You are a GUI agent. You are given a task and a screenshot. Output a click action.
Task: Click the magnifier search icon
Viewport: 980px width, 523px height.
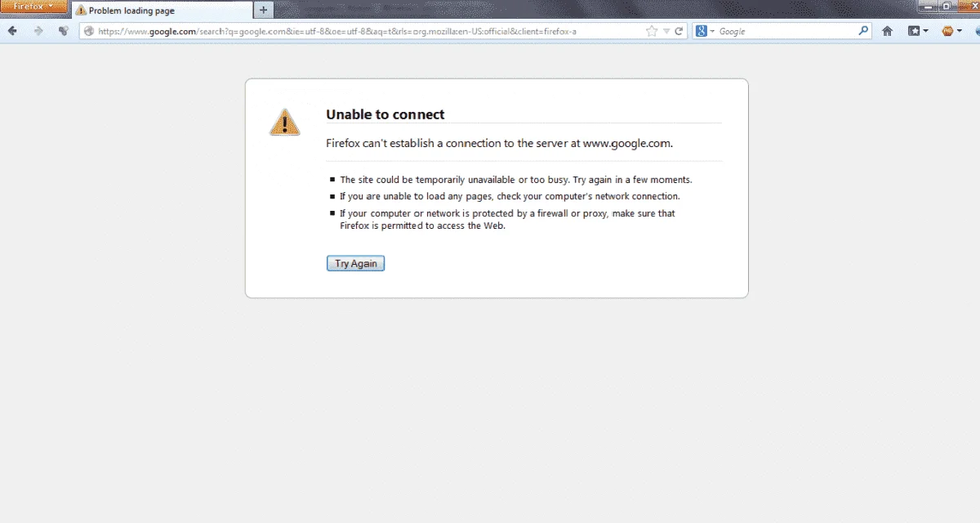pos(864,31)
